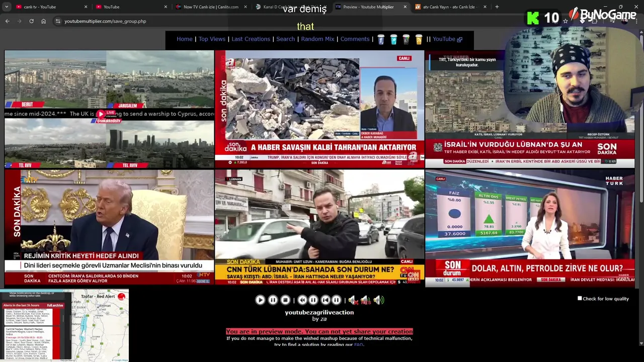Open the Search link in the site menu
The height and width of the screenshot is (362, 644).
[285, 39]
